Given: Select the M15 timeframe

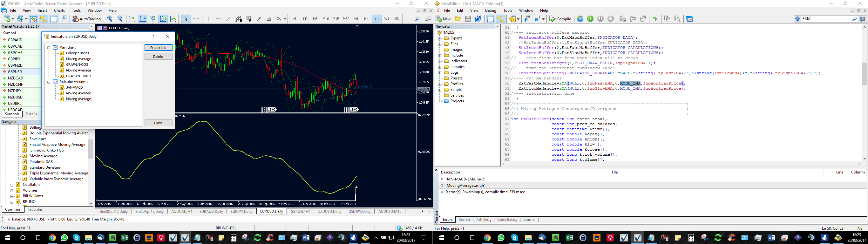Looking at the screenshot, I should coord(336,19).
